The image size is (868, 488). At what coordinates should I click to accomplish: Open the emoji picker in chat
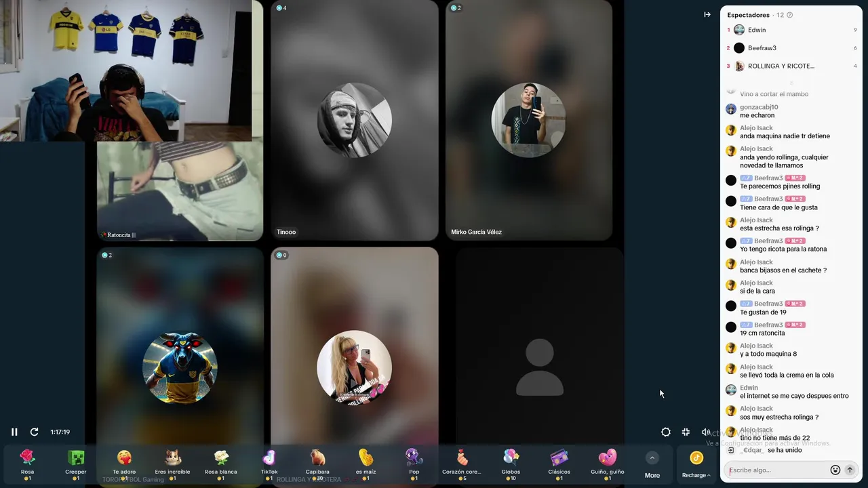coord(835,470)
